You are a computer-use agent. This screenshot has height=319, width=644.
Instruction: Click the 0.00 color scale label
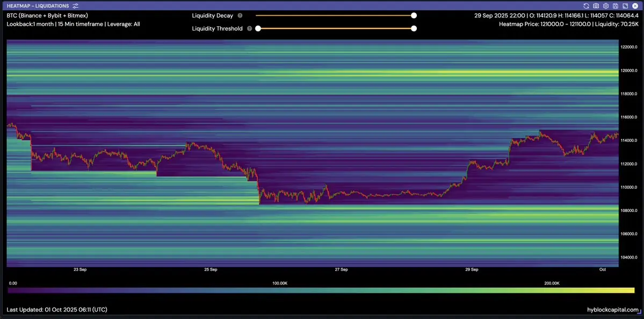click(x=13, y=283)
